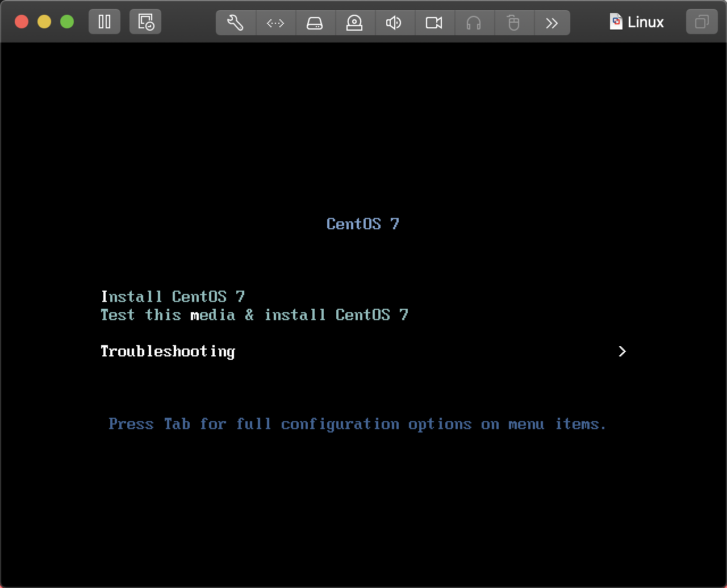Image resolution: width=727 pixels, height=588 pixels.
Task: Open Troubleshooting submenu arrow
Action: click(622, 351)
